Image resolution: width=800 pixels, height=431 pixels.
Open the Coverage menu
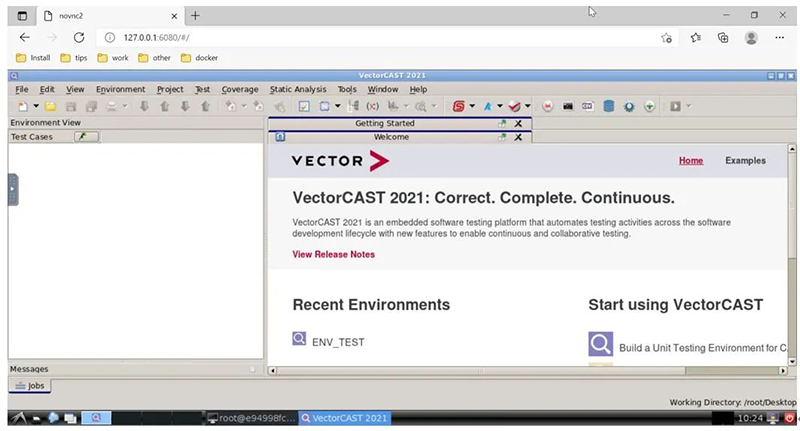point(240,89)
